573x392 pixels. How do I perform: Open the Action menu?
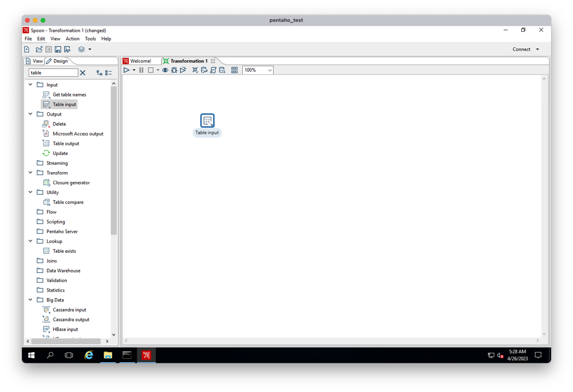coord(72,39)
